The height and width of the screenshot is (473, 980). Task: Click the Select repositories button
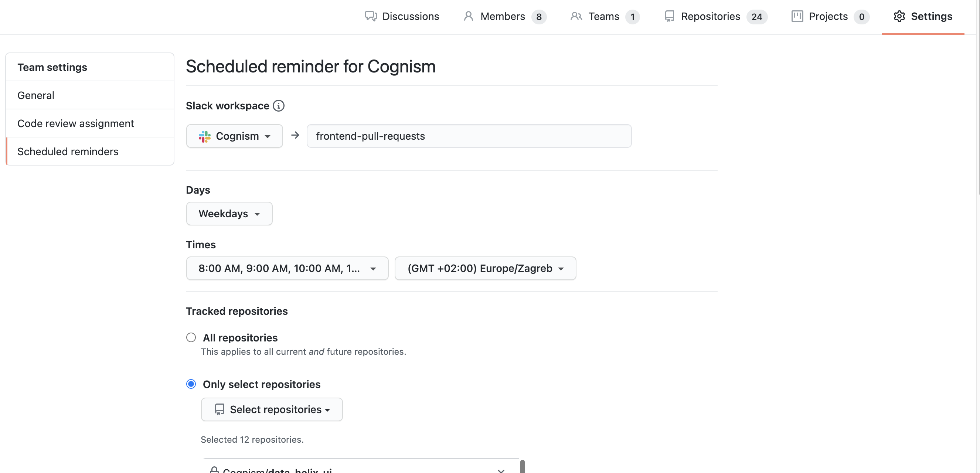tap(272, 409)
